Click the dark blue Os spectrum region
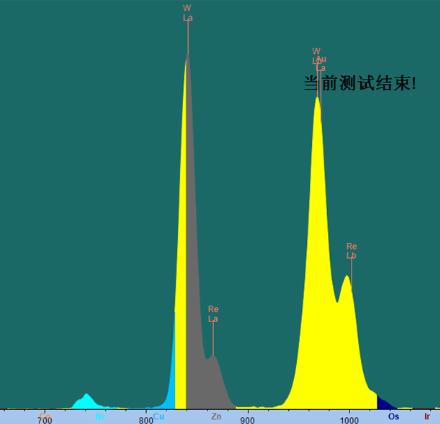The width and height of the screenshot is (440, 424). click(x=385, y=403)
